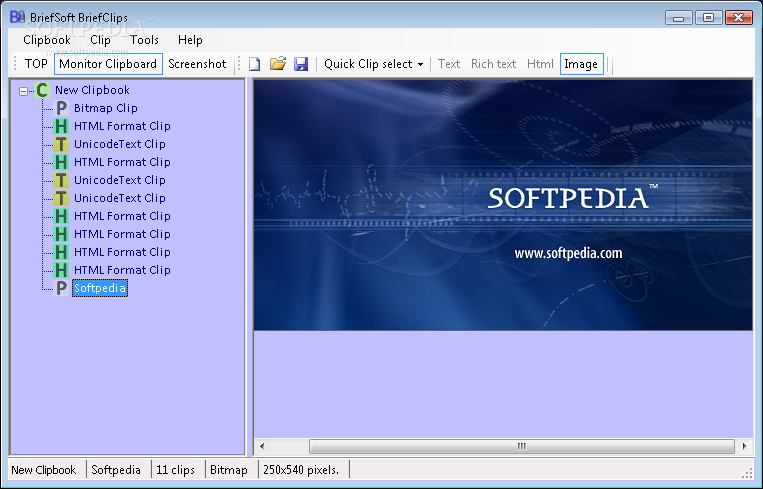This screenshot has width=763, height=489.
Task: Click the horizontal scrollbar thumb
Action: (522, 446)
